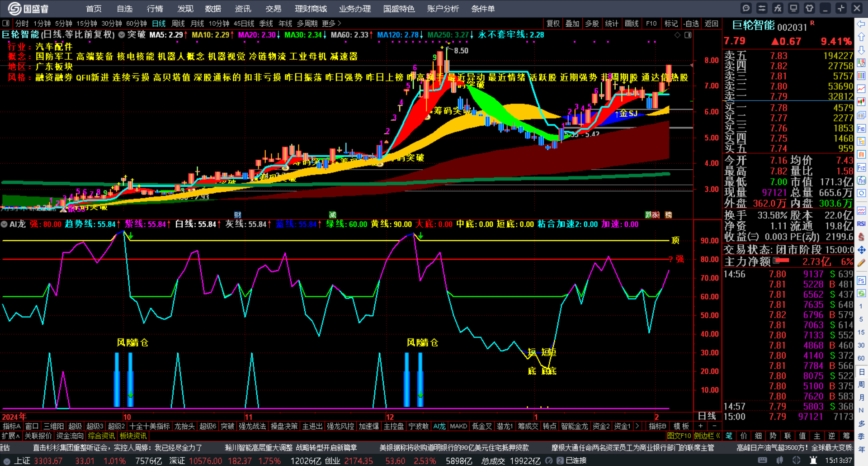Click the chess rook icon in status bar

[x=813, y=461]
